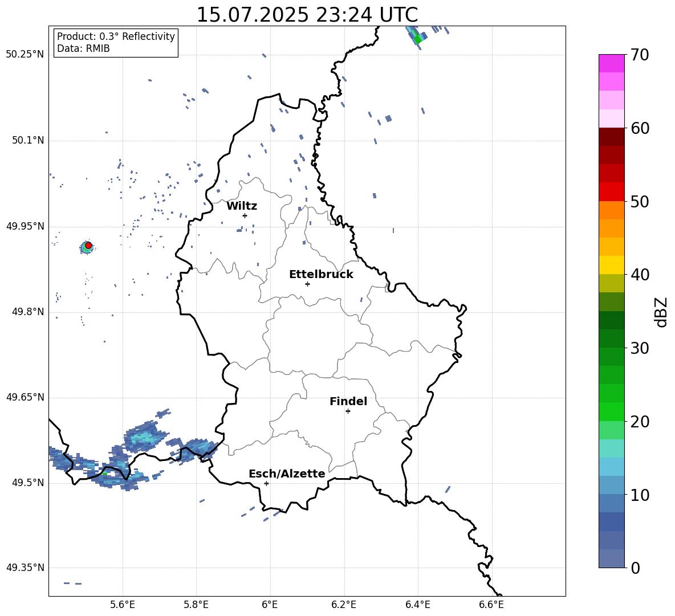Image resolution: width=675 pixels, height=616 pixels.
Task: Click the green radar echo at top edge
Action: (x=416, y=36)
